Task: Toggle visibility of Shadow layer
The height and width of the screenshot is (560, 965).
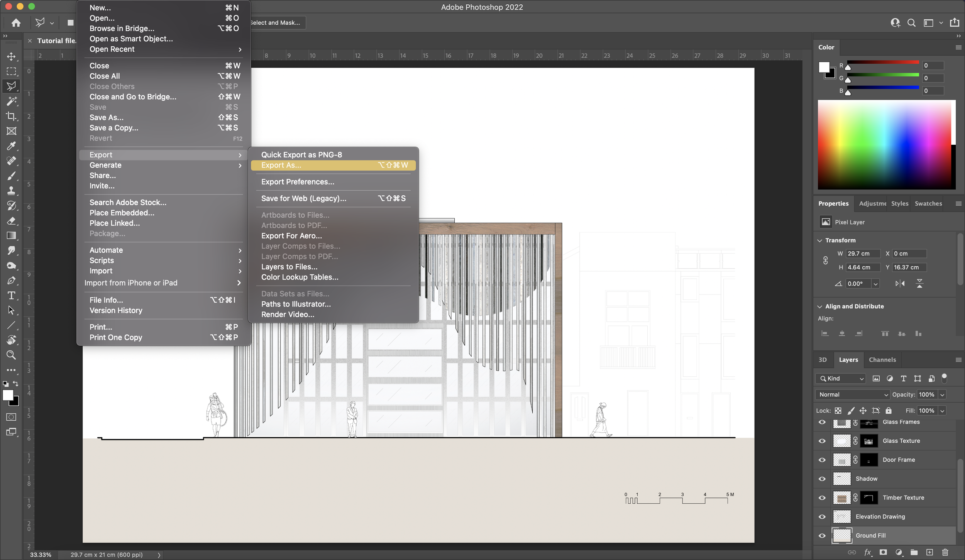Action: point(823,479)
